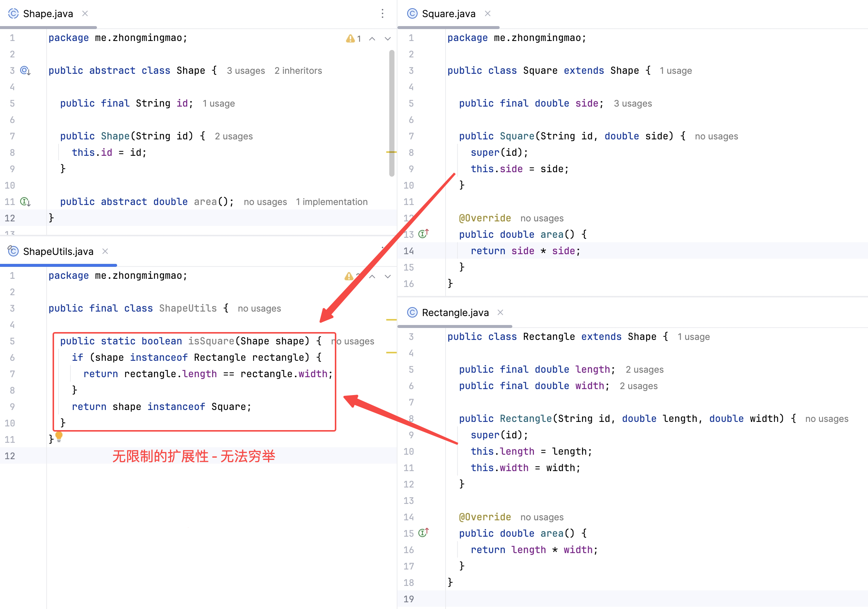Click the inheritors gutter icon beside class Shape
Image resolution: width=868 pixels, height=609 pixels.
click(25, 71)
